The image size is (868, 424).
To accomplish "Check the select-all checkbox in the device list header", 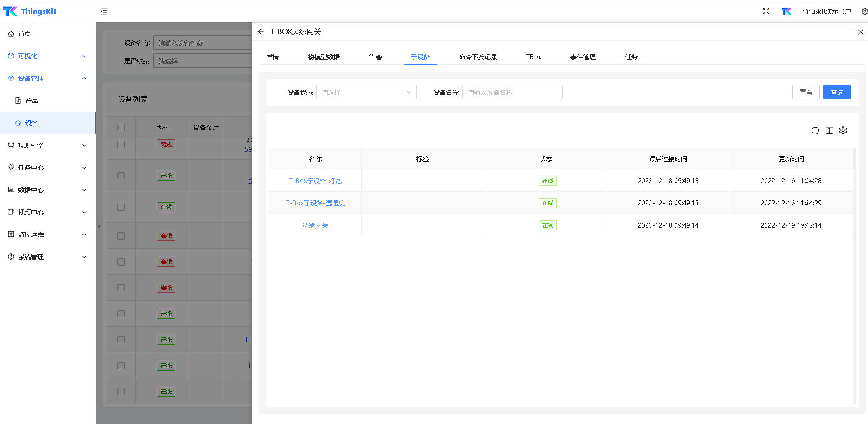I will (x=121, y=128).
